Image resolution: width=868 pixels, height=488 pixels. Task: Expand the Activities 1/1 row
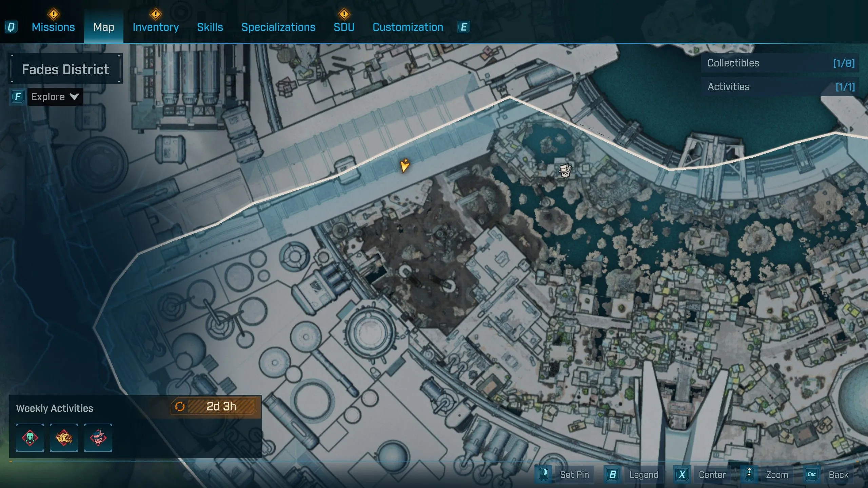[780, 87]
